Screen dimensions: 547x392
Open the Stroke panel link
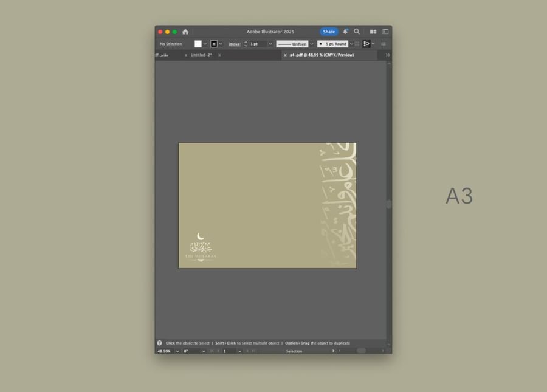tap(234, 44)
